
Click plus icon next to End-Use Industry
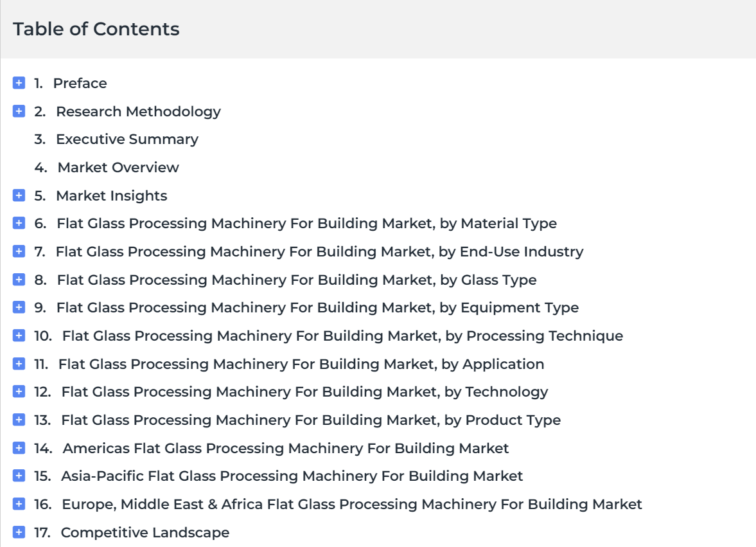tap(19, 251)
